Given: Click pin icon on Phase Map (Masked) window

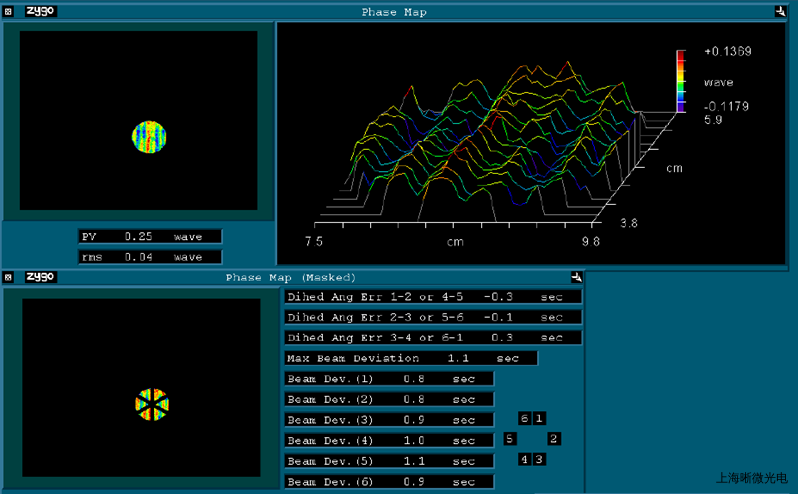Looking at the screenshot, I should coord(576,277).
